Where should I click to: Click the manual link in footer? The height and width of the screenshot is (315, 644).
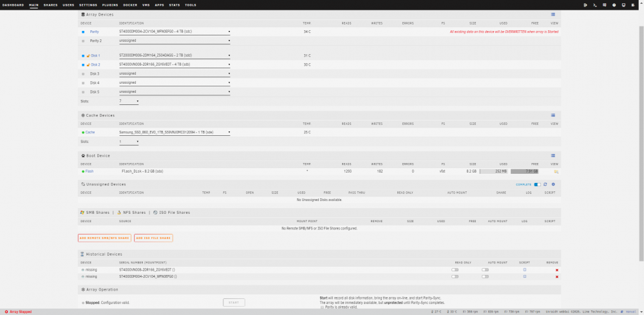tap(631, 312)
